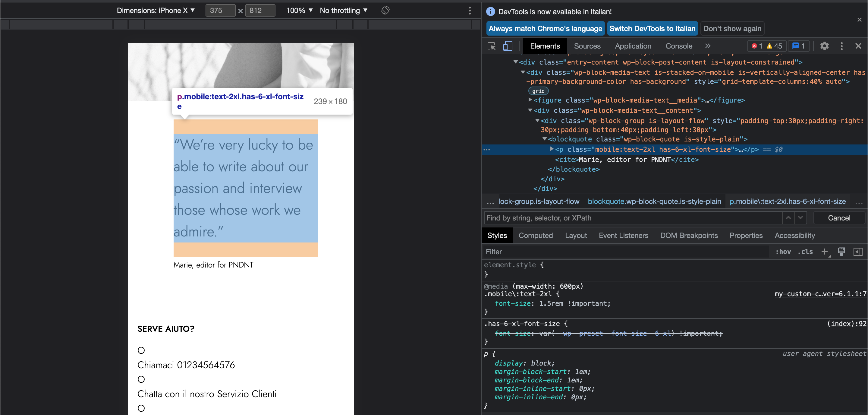Select blockquote.wp-block-quote breadcrumb
The height and width of the screenshot is (415, 868).
pyautogui.click(x=654, y=201)
